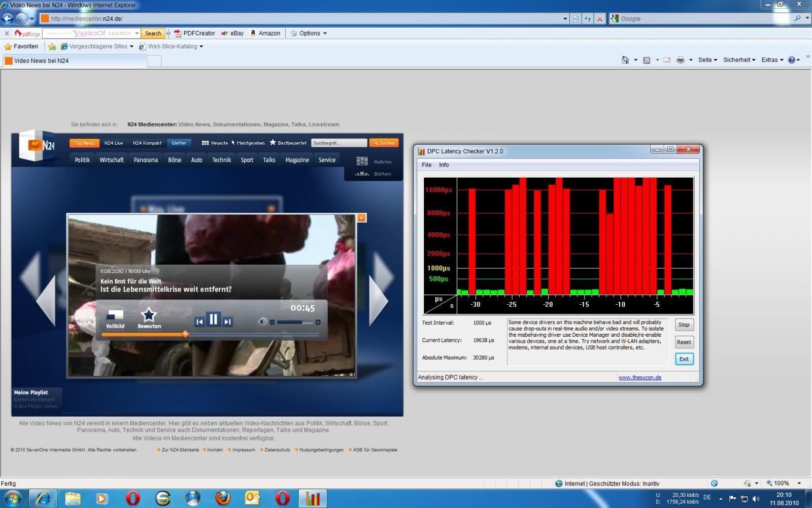Open the N24 Kompakt tab

point(147,143)
